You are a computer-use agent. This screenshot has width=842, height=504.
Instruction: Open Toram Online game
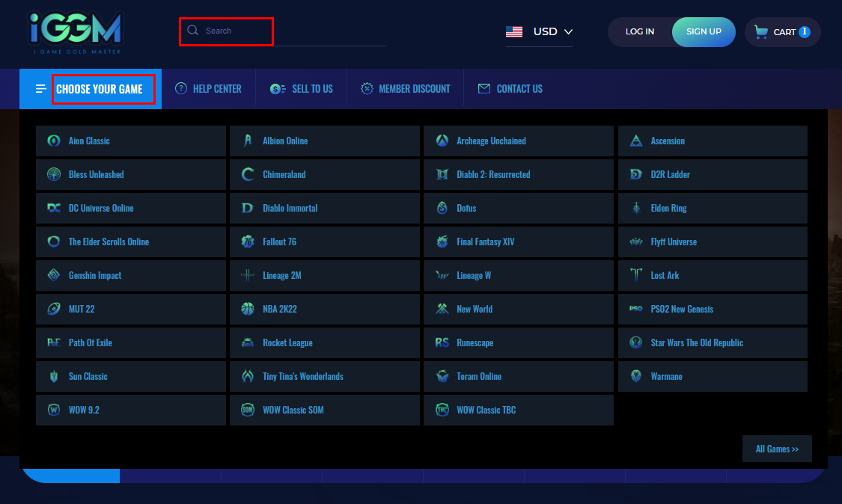[519, 376]
